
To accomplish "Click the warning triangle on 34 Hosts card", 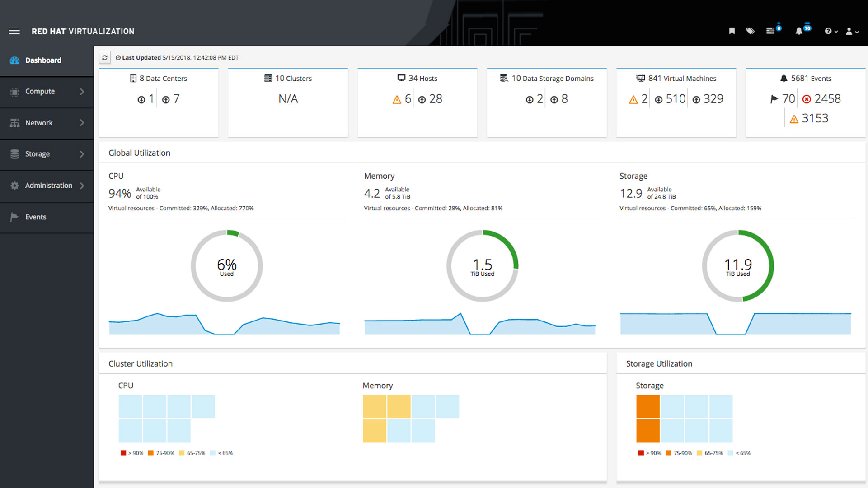I will 397,99.
